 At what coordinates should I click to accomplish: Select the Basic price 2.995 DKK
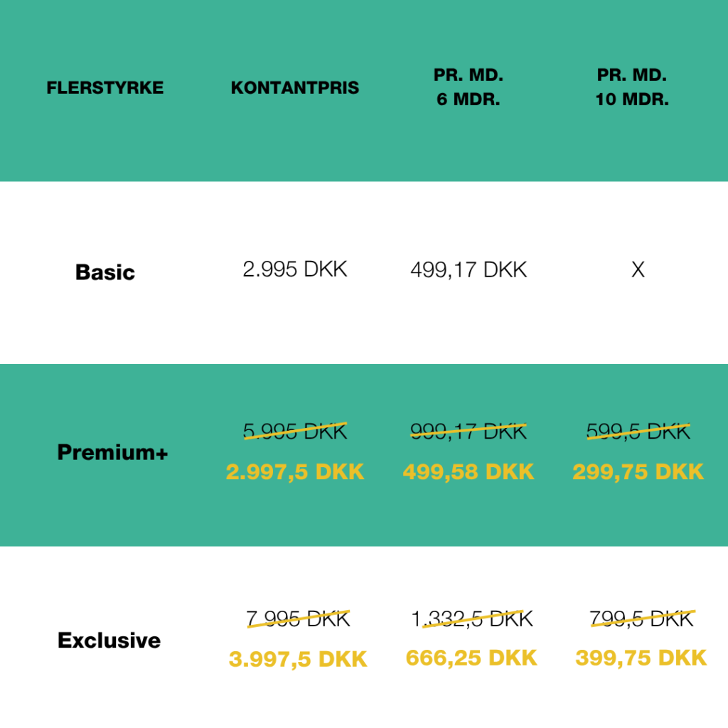(295, 269)
